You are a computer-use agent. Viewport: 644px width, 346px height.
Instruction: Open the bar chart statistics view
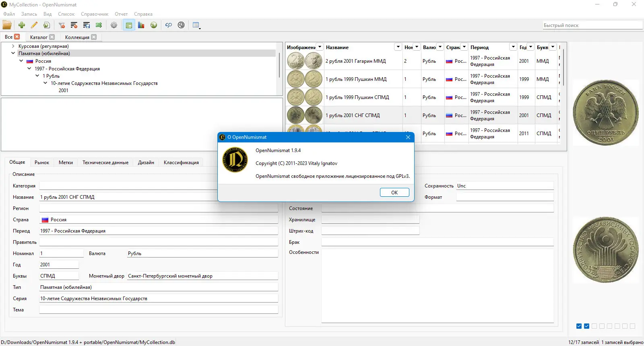point(141,25)
